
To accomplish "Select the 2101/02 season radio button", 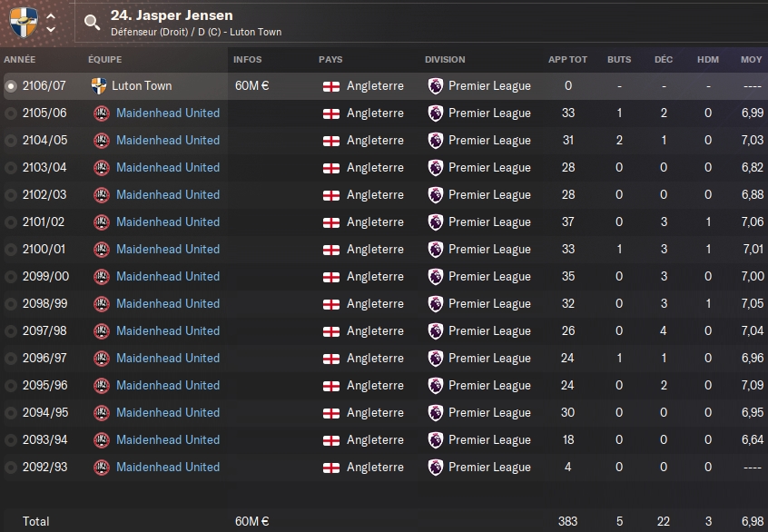I will tap(10, 222).
